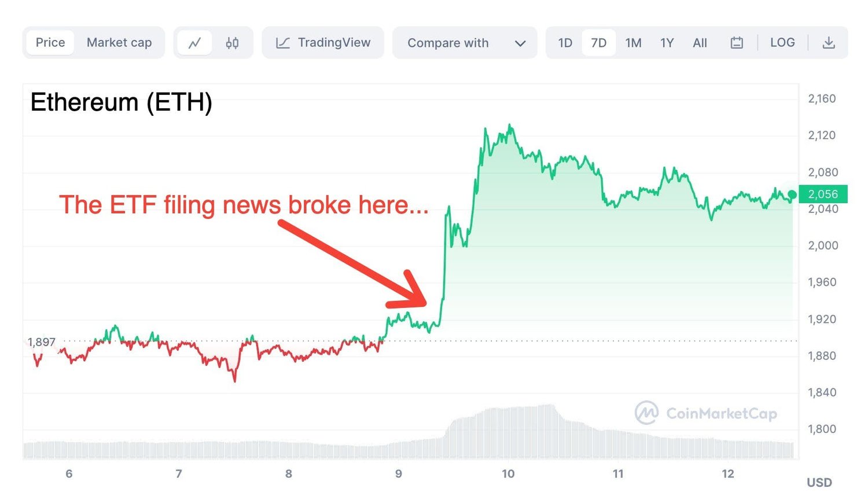Select the 7D time range
This screenshot has height=503, width=868.
coord(598,43)
